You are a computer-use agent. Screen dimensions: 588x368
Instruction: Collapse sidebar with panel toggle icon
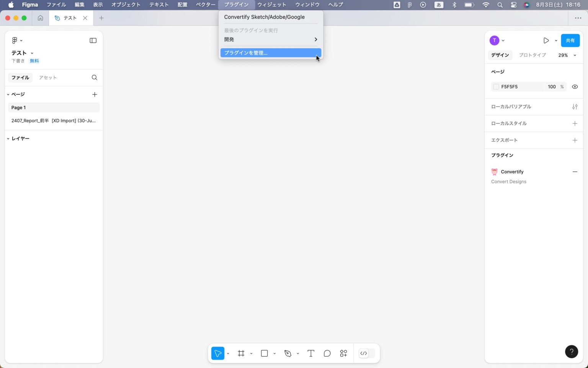[x=93, y=41]
